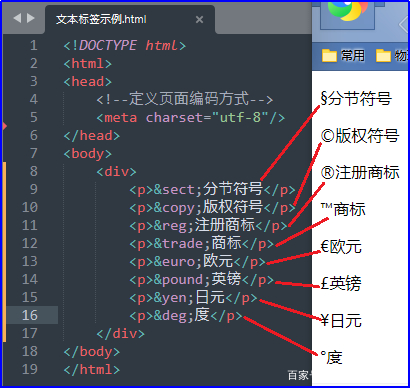Click line number 5 in gutter
410x388 pixels.
(x=33, y=117)
